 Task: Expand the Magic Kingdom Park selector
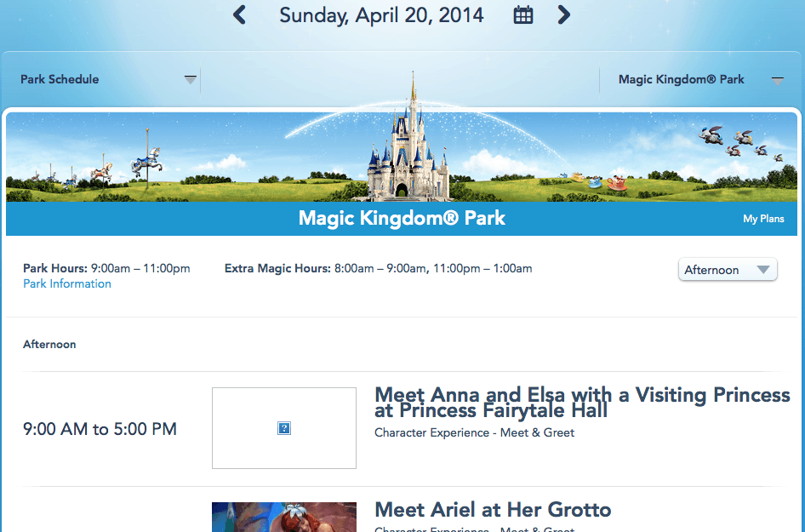(x=777, y=80)
